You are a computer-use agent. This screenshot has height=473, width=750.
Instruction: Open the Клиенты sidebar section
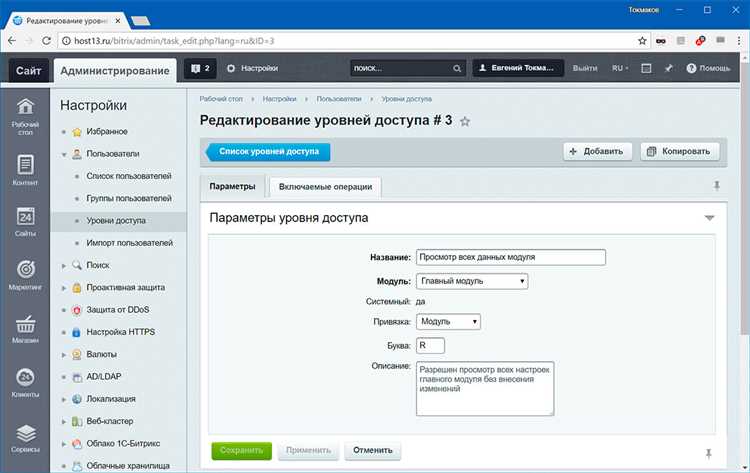pyautogui.click(x=25, y=383)
